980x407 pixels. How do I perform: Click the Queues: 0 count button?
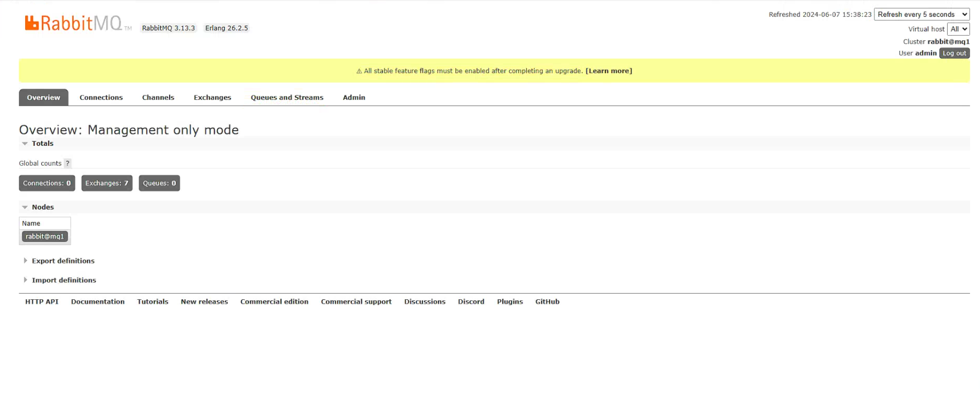tap(159, 183)
